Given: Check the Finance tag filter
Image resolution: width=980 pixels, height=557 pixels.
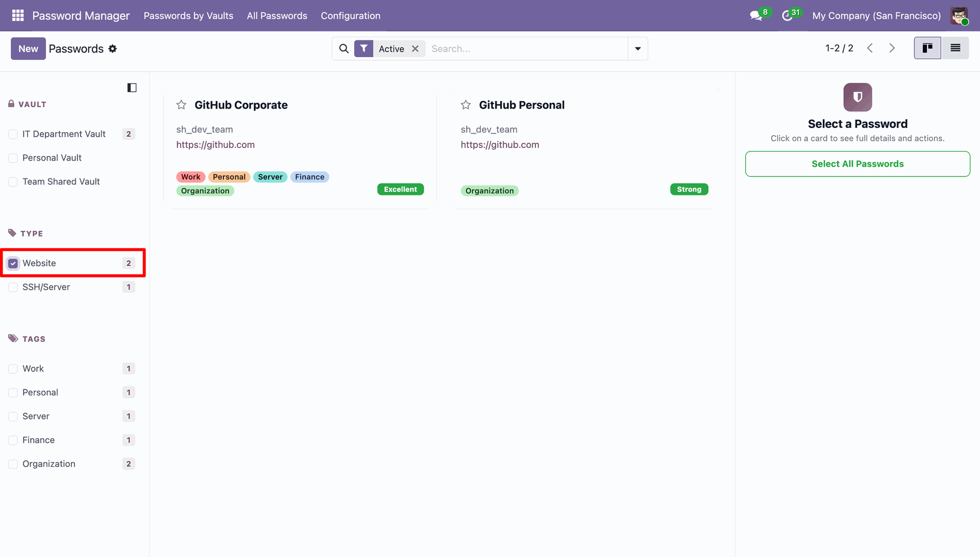Looking at the screenshot, I should pos(13,440).
